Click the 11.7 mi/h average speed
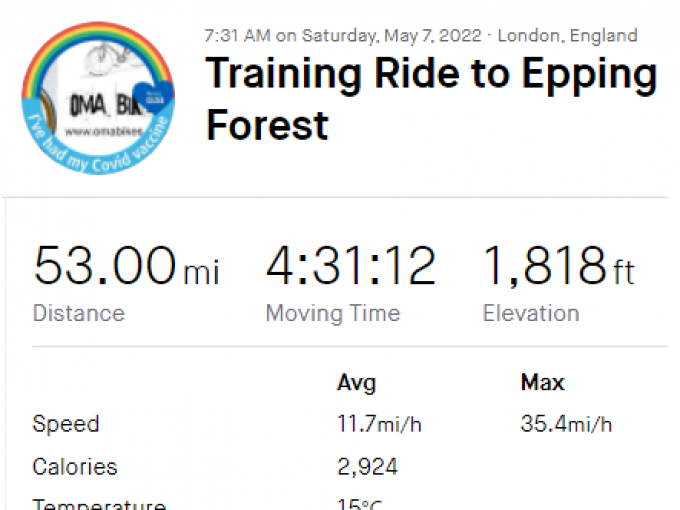680x510 pixels. pos(379,424)
